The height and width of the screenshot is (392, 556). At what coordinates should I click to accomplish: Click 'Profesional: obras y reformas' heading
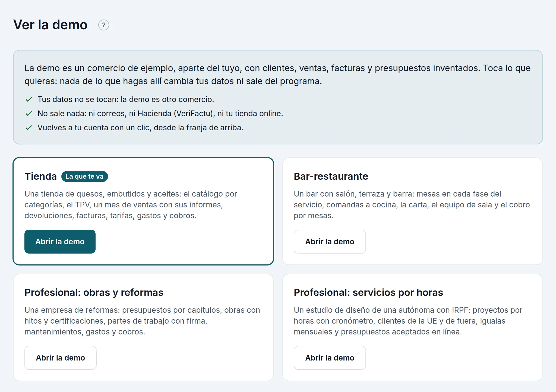pyautogui.click(x=94, y=293)
